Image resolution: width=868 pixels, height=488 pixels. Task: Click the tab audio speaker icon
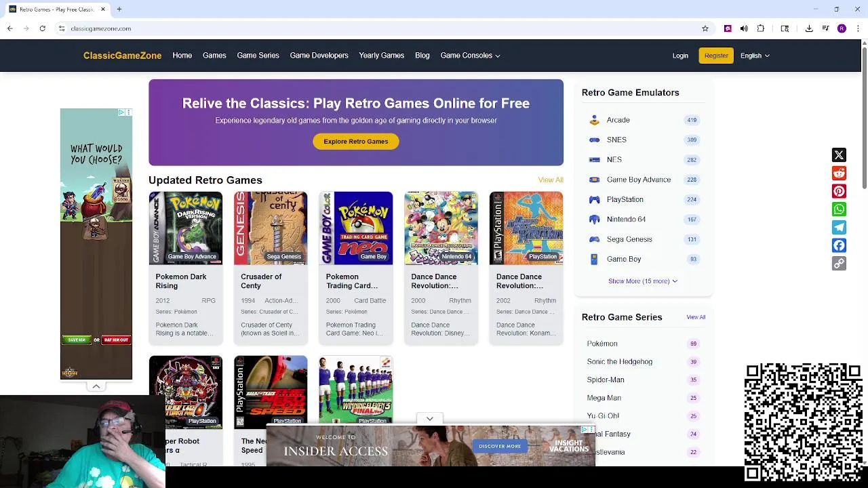(x=744, y=28)
